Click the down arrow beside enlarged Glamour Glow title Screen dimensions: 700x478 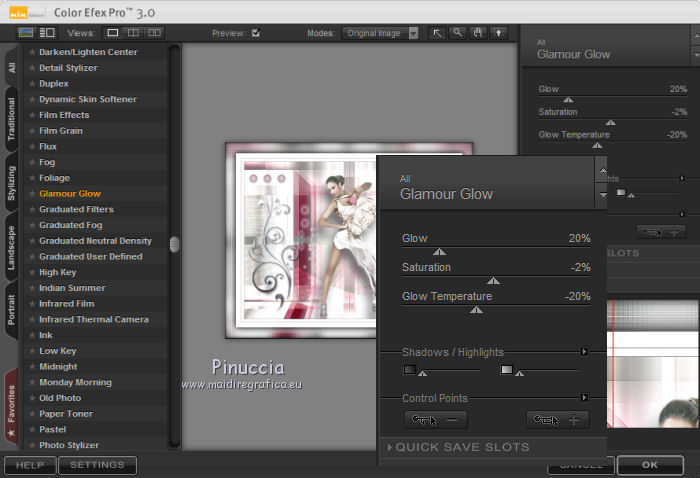603,195
